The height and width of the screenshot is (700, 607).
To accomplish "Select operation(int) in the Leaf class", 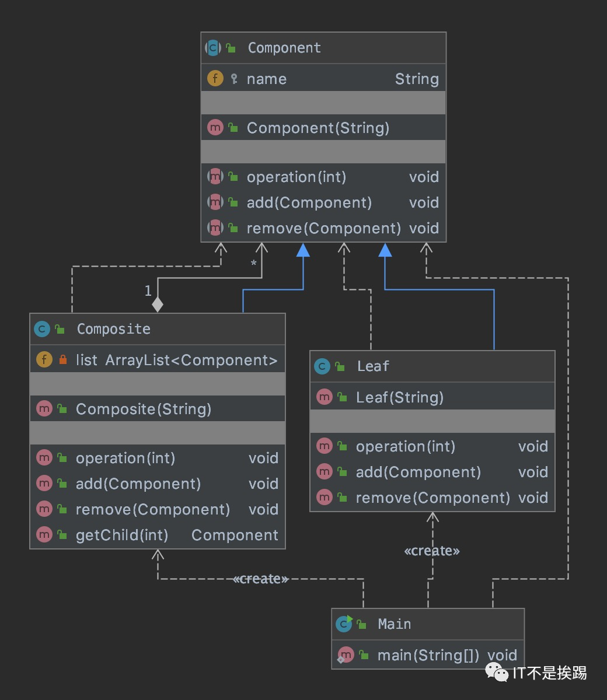I will point(432,446).
